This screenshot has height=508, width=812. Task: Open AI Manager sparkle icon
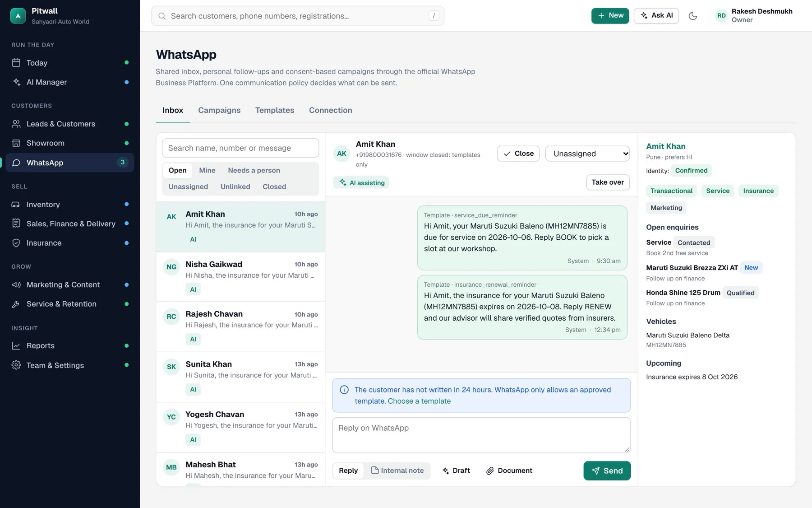17,82
